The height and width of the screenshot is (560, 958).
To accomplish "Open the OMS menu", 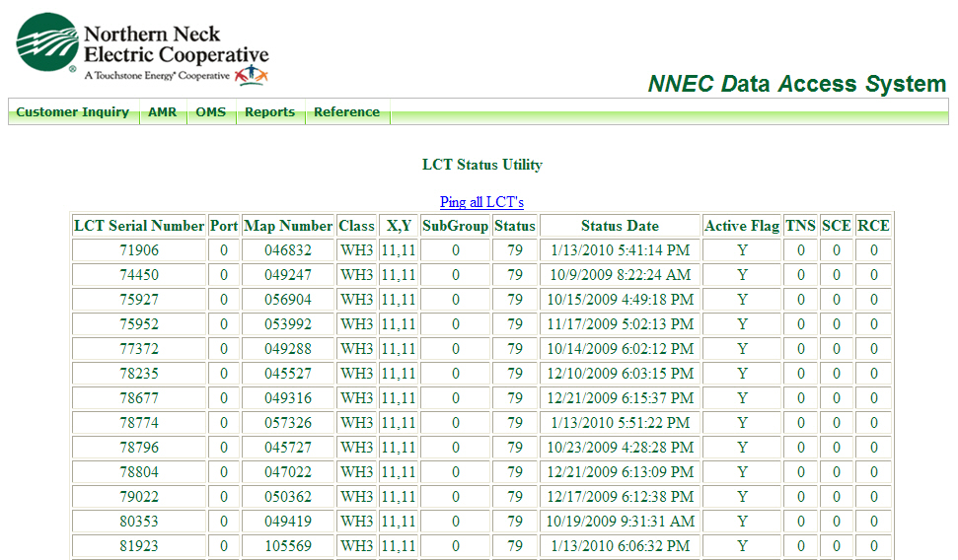I will pos(210,112).
